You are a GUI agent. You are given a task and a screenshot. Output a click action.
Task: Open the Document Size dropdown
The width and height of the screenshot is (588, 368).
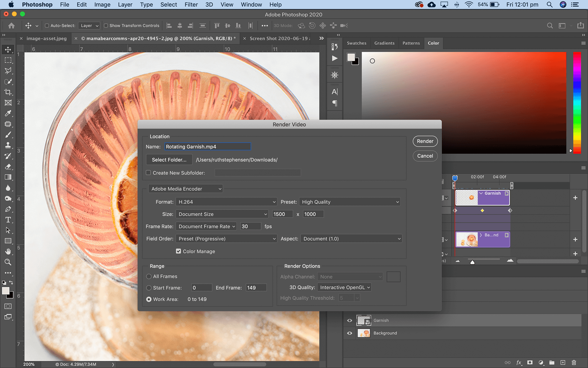pos(222,214)
